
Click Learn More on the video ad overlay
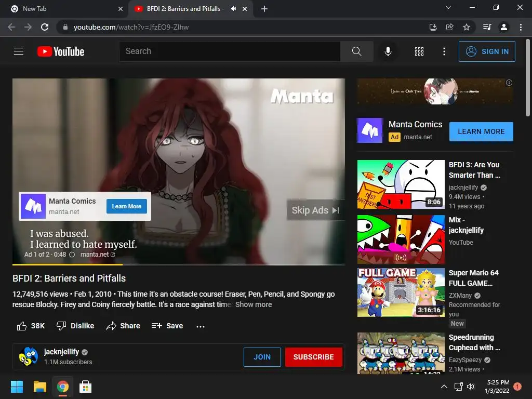(127, 206)
